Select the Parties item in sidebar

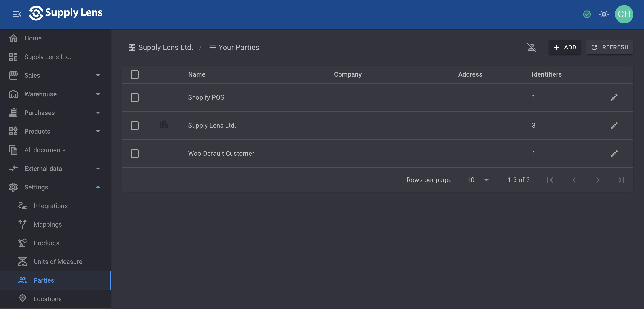click(55, 280)
